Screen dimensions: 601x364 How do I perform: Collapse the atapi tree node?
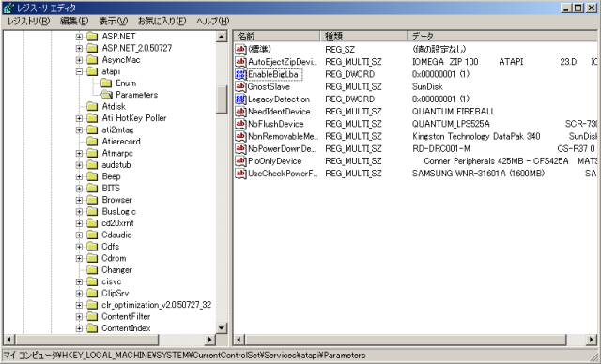tap(79, 71)
